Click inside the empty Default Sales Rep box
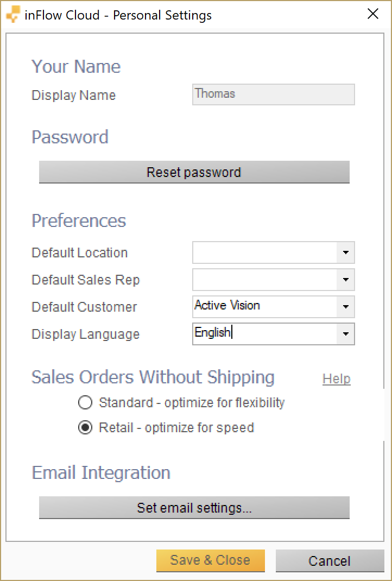 [264, 280]
